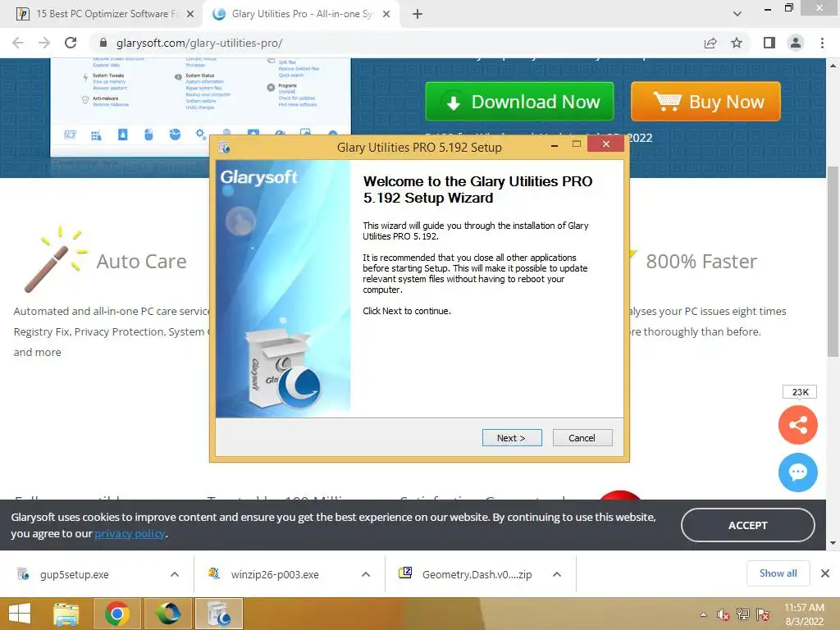
Task: Open gup5setup.exe download options arrow
Action: [x=175, y=574]
